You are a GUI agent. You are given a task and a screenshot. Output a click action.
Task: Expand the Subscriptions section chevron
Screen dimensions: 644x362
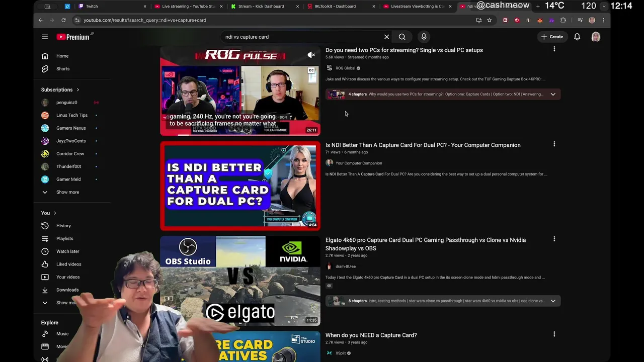(x=78, y=90)
